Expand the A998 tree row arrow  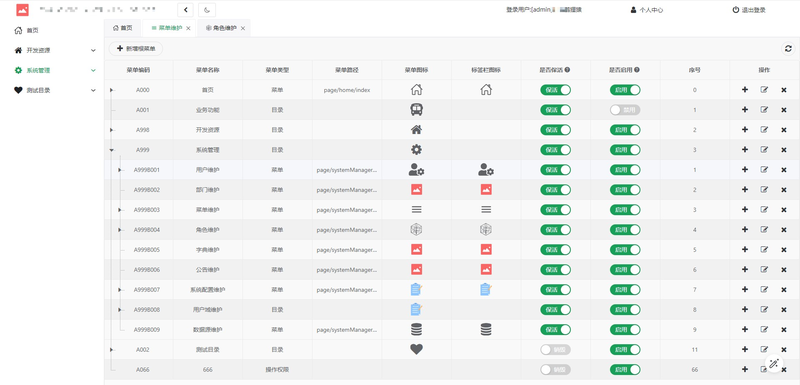pos(111,130)
